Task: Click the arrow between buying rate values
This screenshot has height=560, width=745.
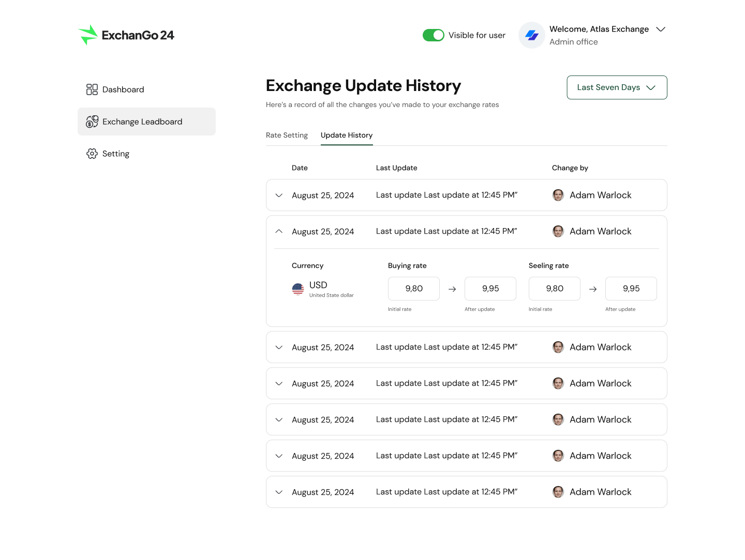Action: [452, 289]
